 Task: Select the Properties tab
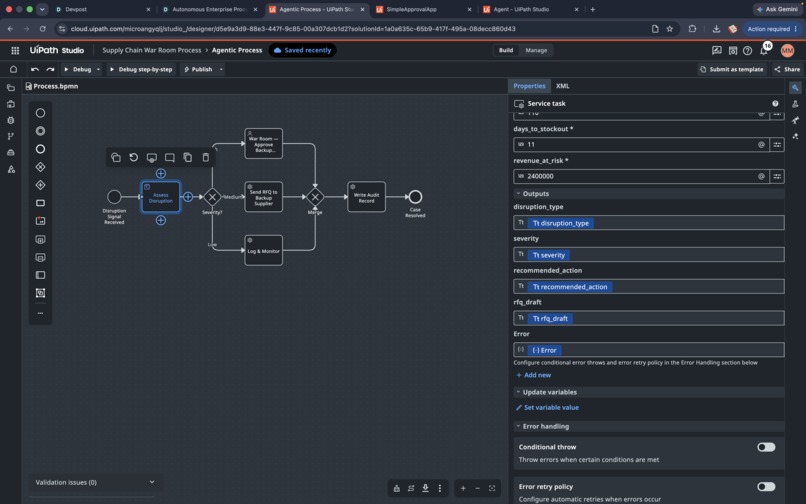pos(529,86)
